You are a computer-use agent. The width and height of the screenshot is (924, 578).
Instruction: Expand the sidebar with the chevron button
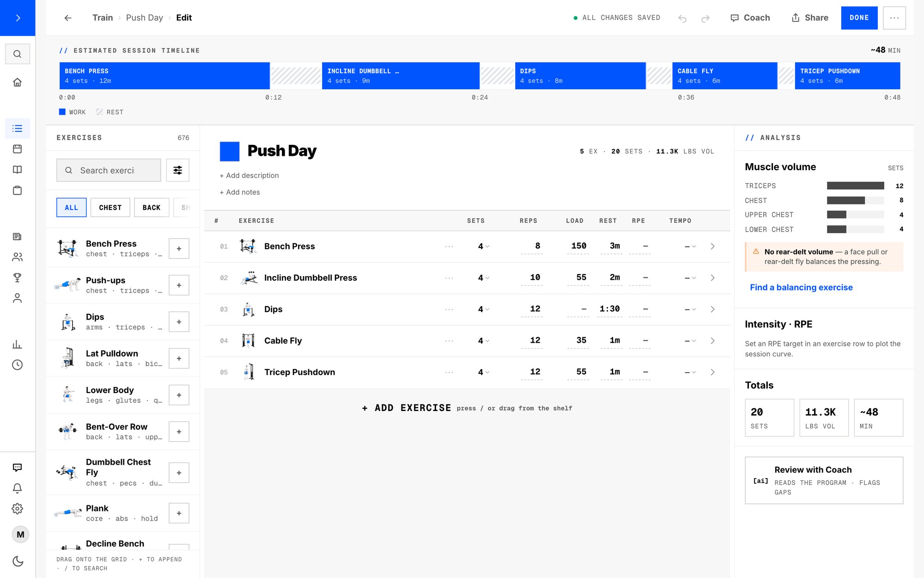pos(18,18)
